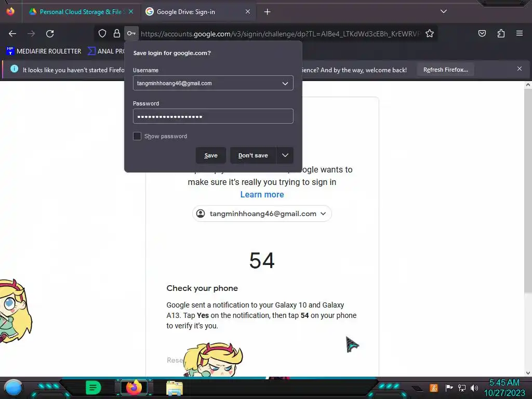Click the Java update tray icon
532x399 pixels.
434,388
